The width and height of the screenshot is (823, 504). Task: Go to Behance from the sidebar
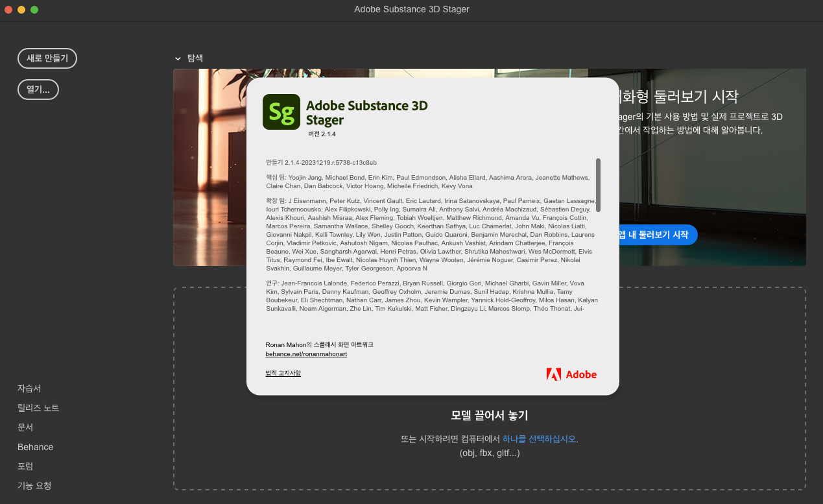(36, 447)
